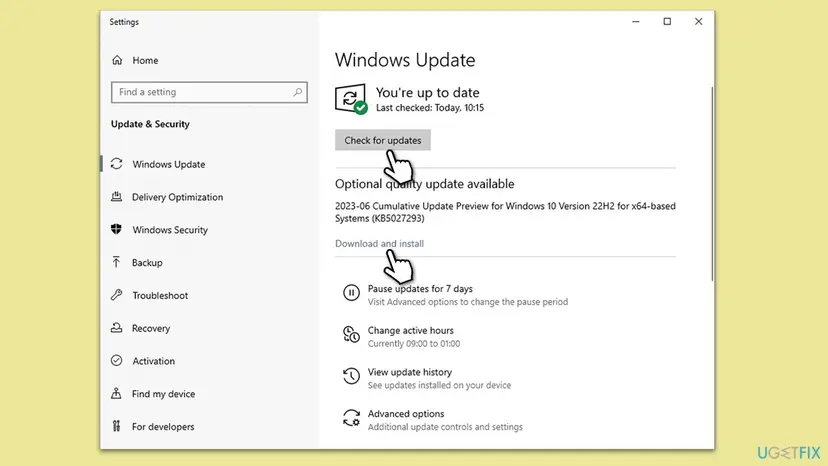Click the 'Windows Update' page title

coord(405,60)
